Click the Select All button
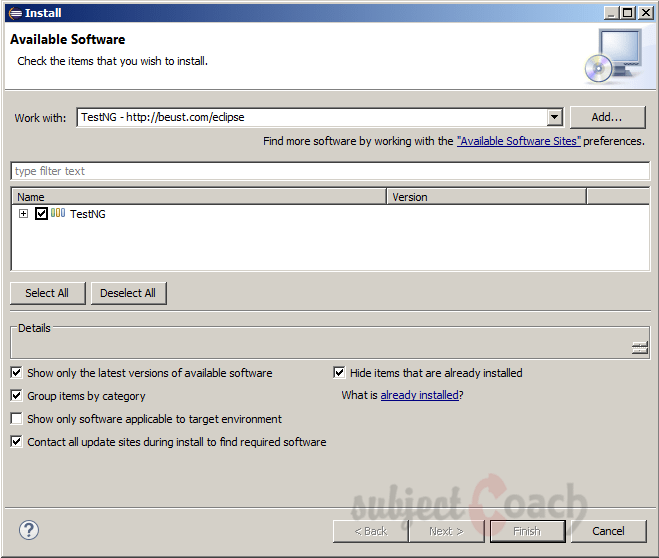 pyautogui.click(x=47, y=293)
